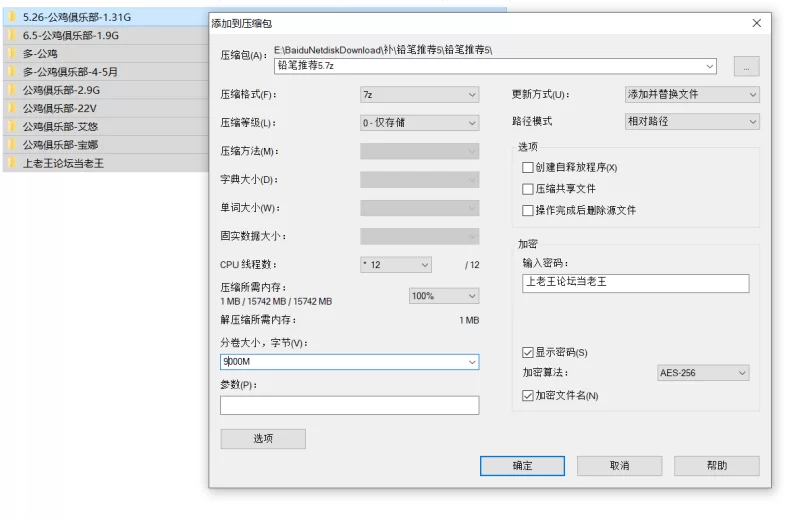This screenshot has width=800, height=518.
Task: Click folder icon of 多-公鸡俱乐部-4-5月
Action: pyautogui.click(x=12, y=72)
